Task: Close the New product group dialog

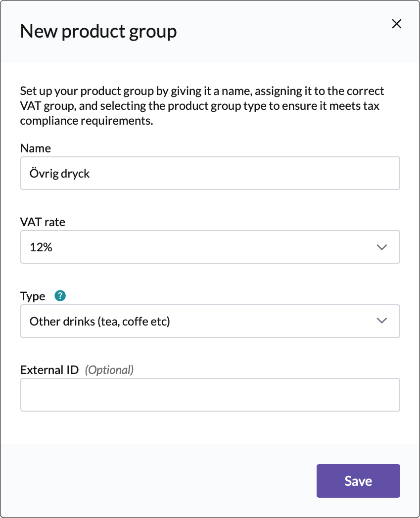Action: click(x=396, y=24)
